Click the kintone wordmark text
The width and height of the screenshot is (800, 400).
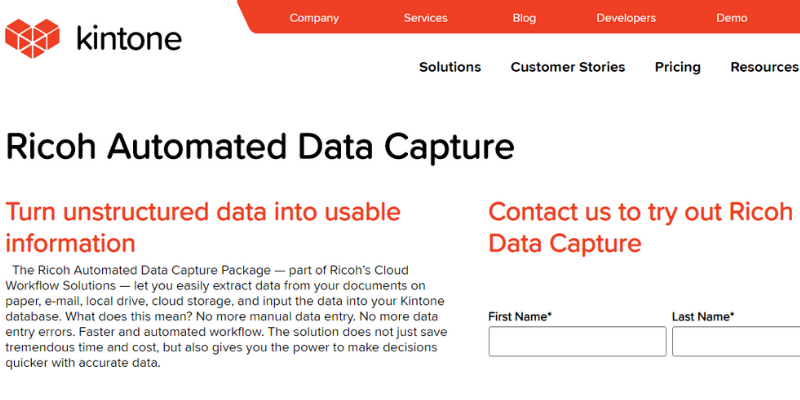coord(129,39)
